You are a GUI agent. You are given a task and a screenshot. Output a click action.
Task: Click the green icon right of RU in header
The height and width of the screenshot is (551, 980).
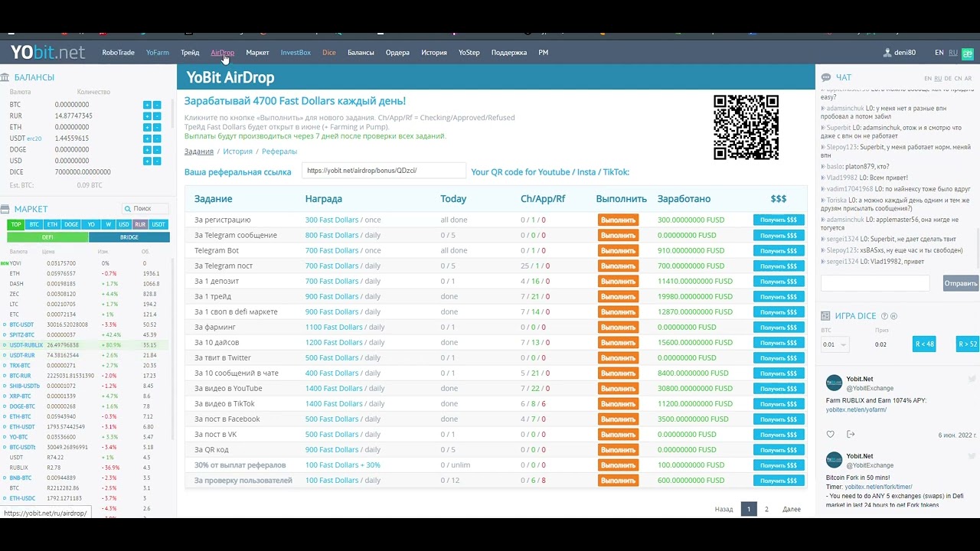click(x=968, y=54)
